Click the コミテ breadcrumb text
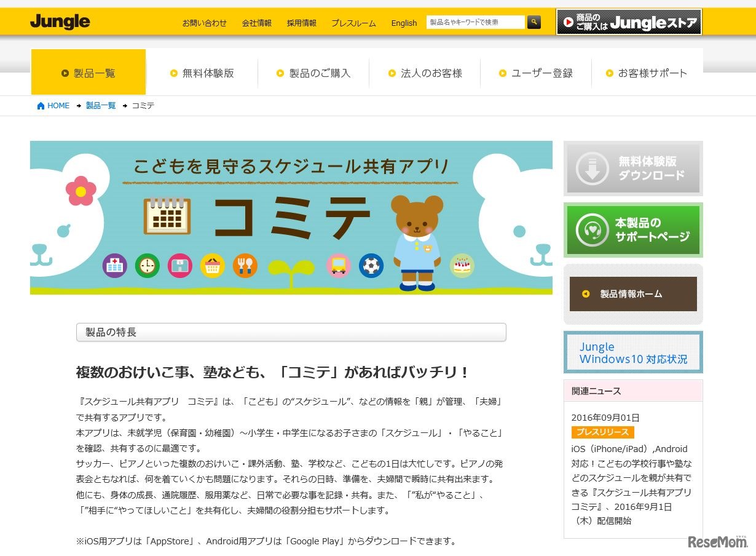756x556 pixels. (x=143, y=106)
